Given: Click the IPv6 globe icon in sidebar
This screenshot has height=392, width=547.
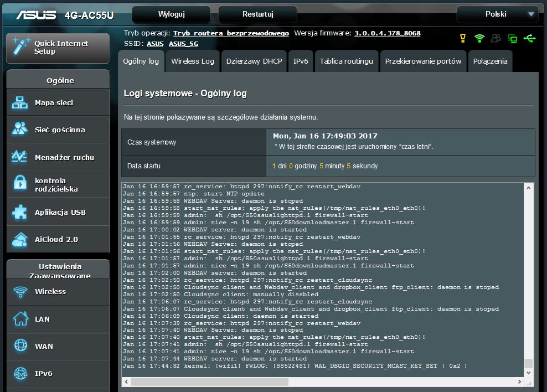Looking at the screenshot, I should pyautogui.click(x=20, y=373).
